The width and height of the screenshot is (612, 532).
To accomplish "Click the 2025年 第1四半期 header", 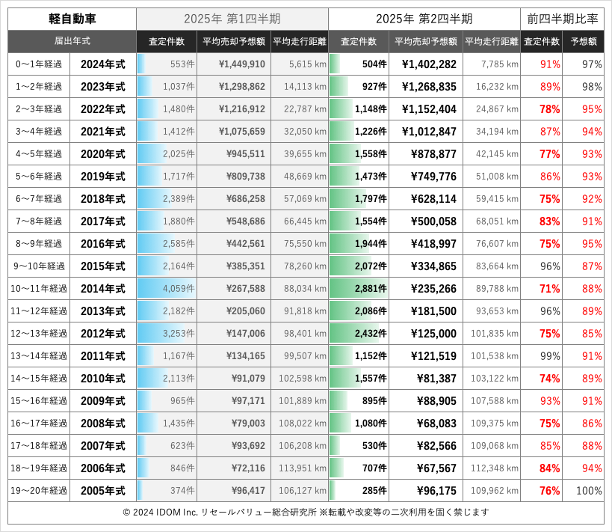I will point(232,19).
